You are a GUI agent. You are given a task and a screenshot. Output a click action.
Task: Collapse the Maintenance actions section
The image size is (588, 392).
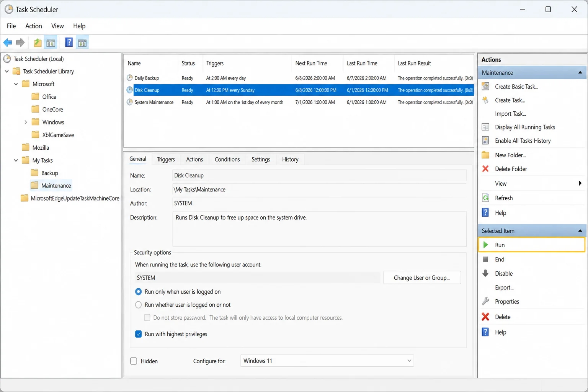click(x=580, y=72)
